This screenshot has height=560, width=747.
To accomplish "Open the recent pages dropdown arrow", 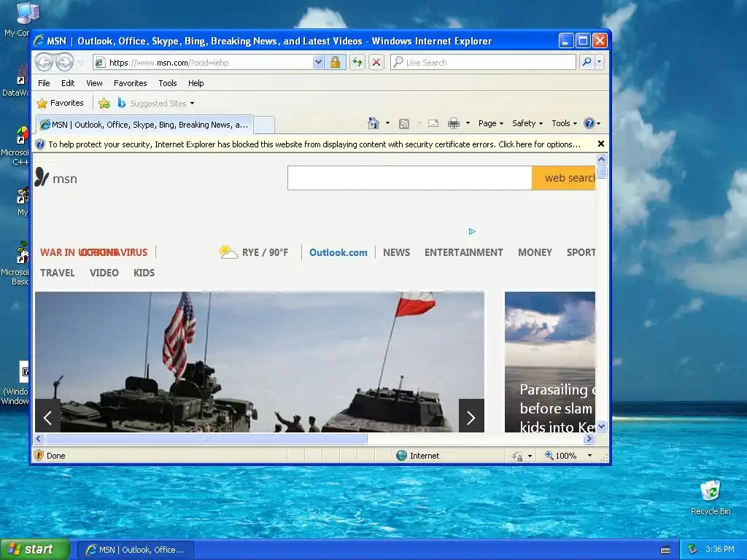I will 80,63.
